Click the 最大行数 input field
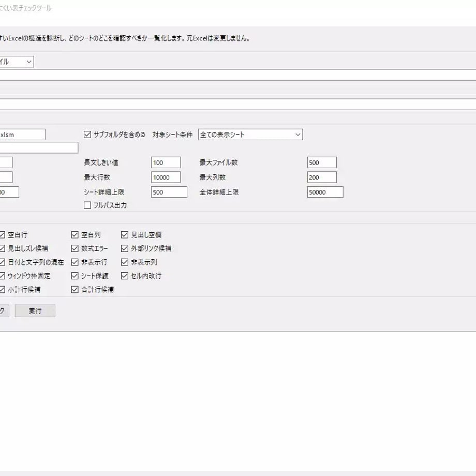The height and width of the screenshot is (476, 476). click(166, 177)
